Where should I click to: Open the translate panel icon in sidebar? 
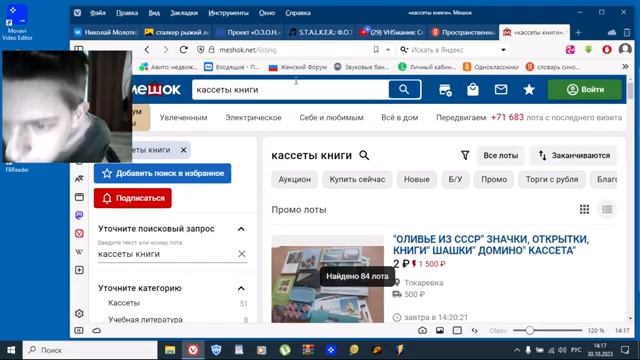click(79, 178)
